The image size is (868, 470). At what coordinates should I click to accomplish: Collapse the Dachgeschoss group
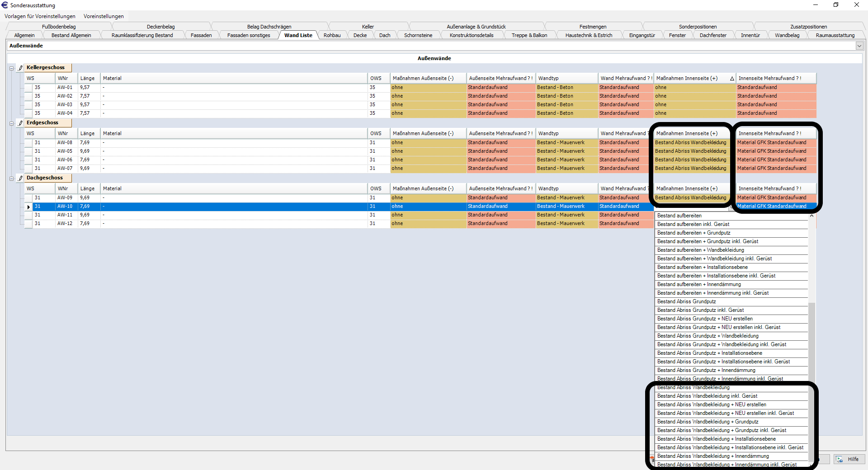pyautogui.click(x=11, y=179)
